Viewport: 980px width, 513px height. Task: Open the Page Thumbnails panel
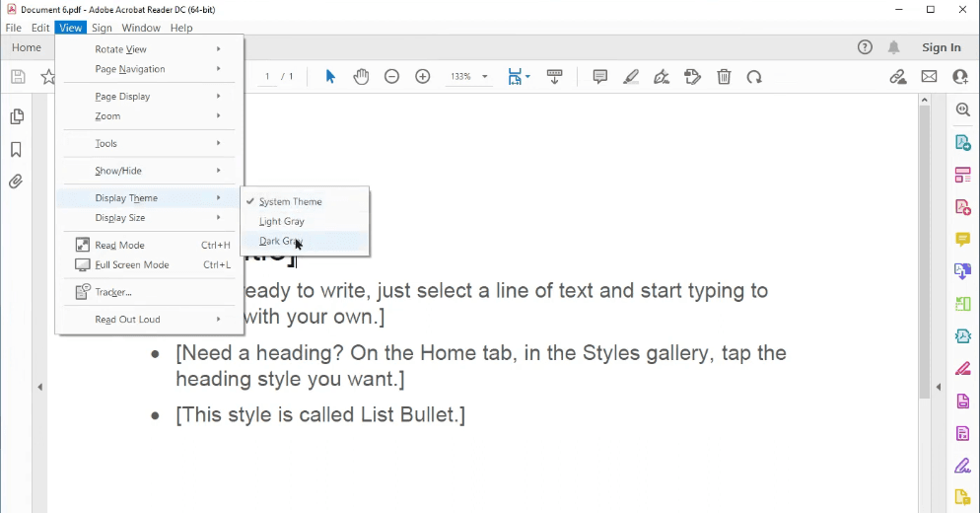(x=17, y=116)
